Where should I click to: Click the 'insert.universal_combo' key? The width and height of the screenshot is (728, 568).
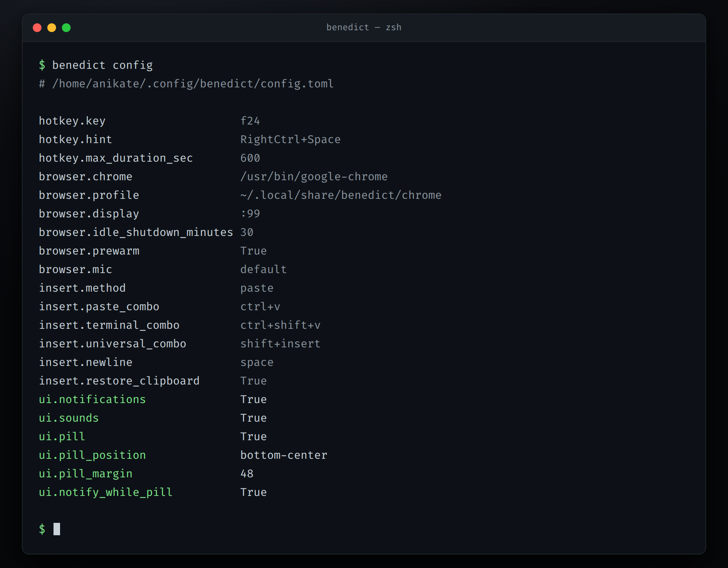point(112,344)
